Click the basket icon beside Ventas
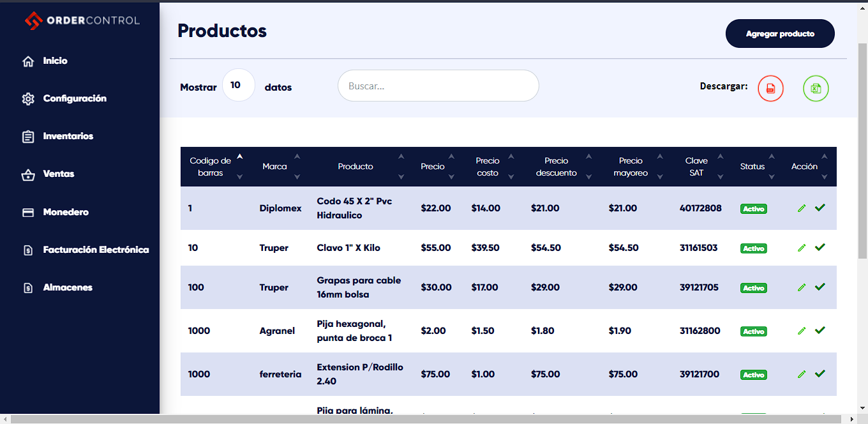This screenshot has width=868, height=424. click(x=28, y=174)
